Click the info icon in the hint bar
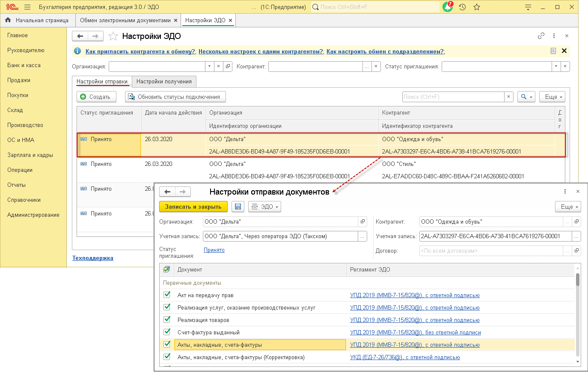 tap(77, 51)
